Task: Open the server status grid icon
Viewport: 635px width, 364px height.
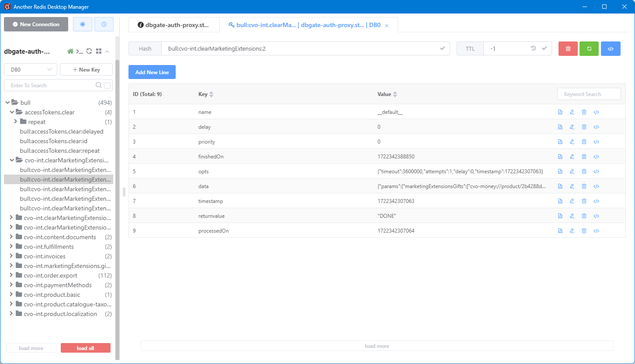Action: click(99, 51)
